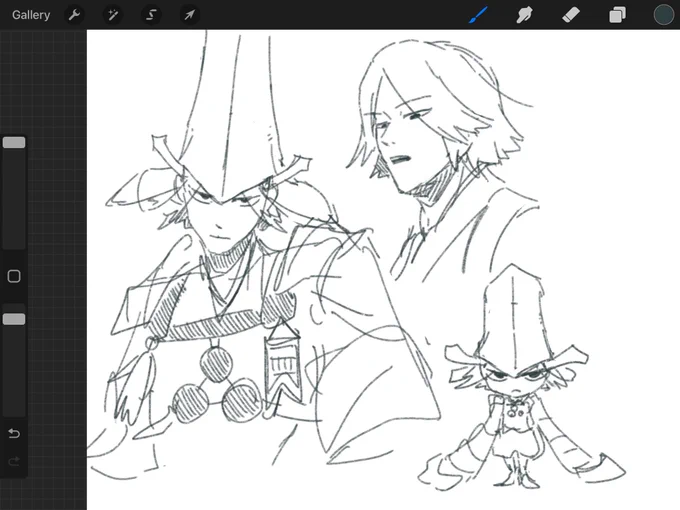The width and height of the screenshot is (680, 510).
Task: Tap the square Modify button in sidebar
Action: coord(14,276)
